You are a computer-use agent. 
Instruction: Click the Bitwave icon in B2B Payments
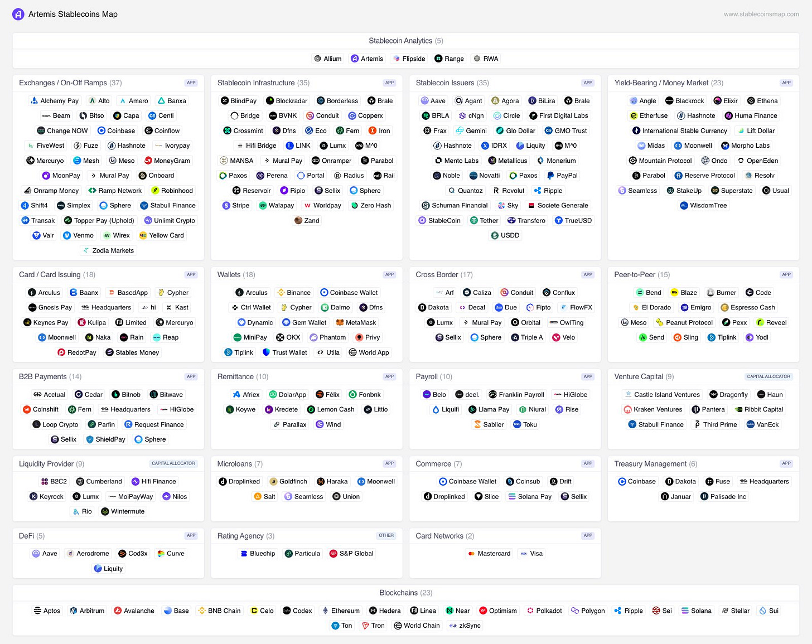(154, 395)
